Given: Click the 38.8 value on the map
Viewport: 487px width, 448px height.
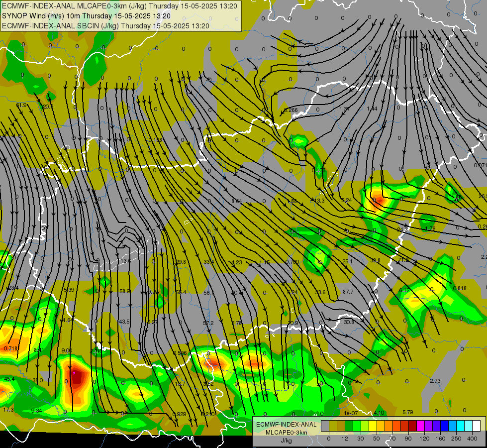Looking at the screenshot, I should (375, 260).
